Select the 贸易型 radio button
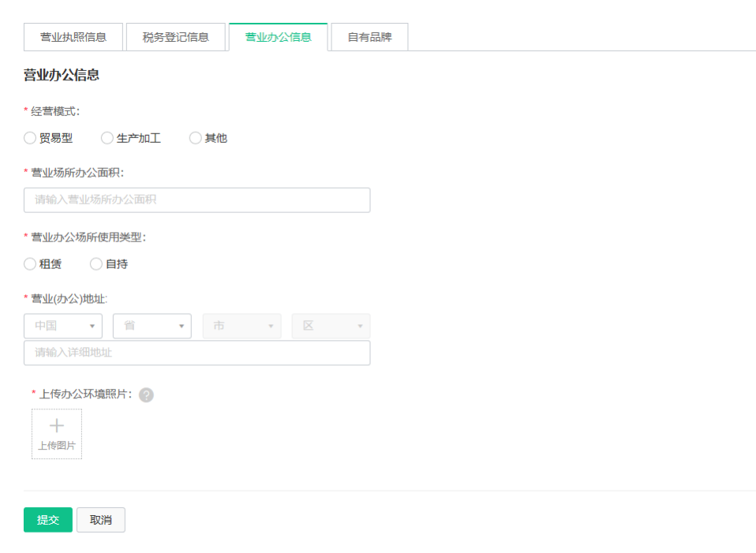756x553 pixels. pyautogui.click(x=30, y=138)
